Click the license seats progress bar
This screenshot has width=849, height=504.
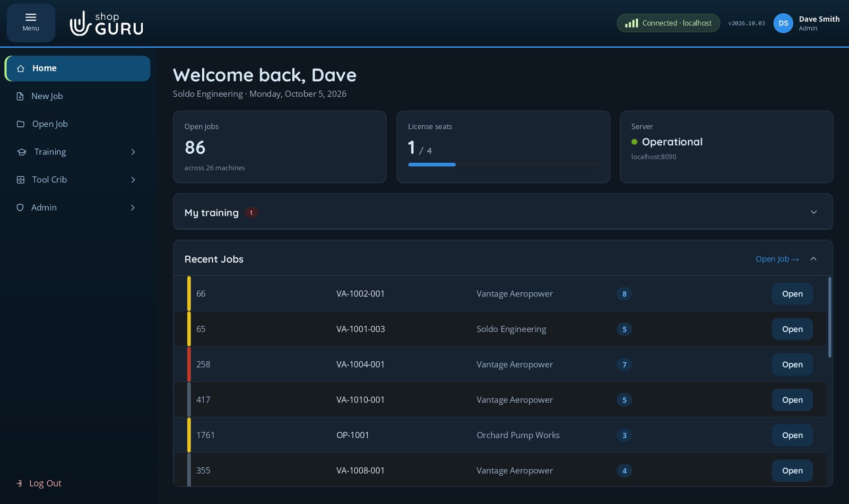coord(503,164)
